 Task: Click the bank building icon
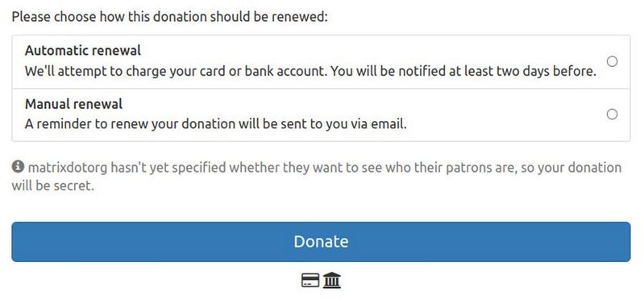(332, 281)
